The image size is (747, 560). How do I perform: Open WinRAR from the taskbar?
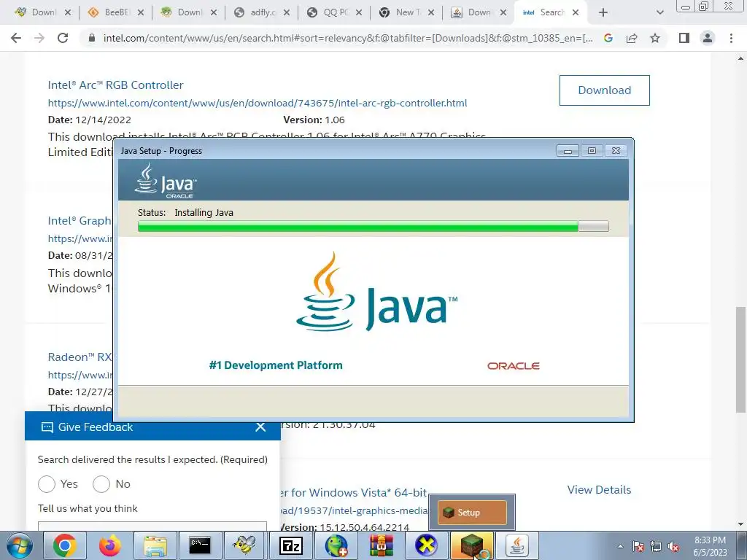pos(381,545)
